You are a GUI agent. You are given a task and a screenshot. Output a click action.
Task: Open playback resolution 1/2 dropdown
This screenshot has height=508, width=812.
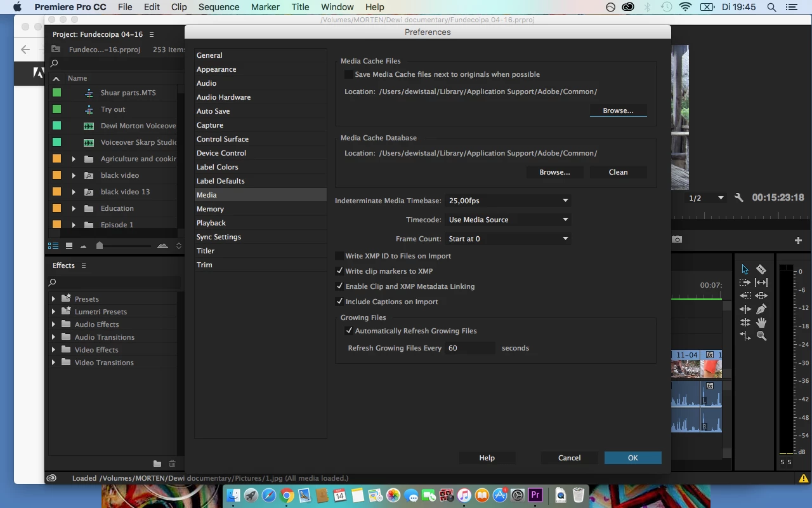(706, 198)
